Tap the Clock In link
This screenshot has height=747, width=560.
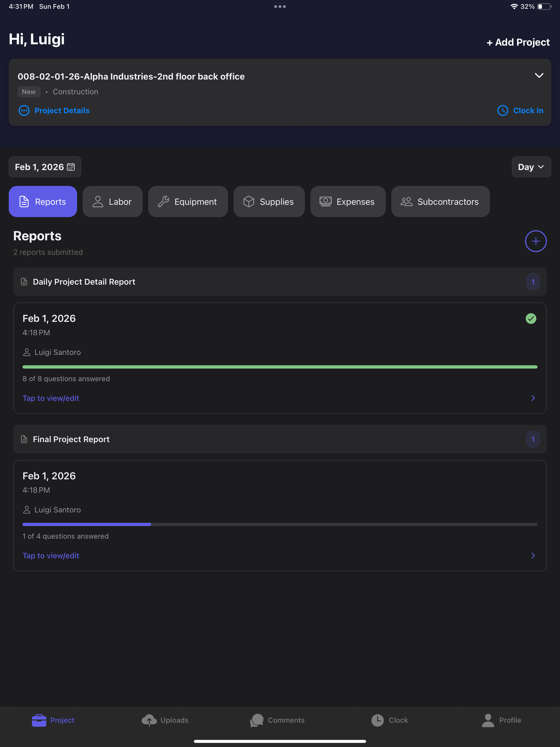coord(528,110)
